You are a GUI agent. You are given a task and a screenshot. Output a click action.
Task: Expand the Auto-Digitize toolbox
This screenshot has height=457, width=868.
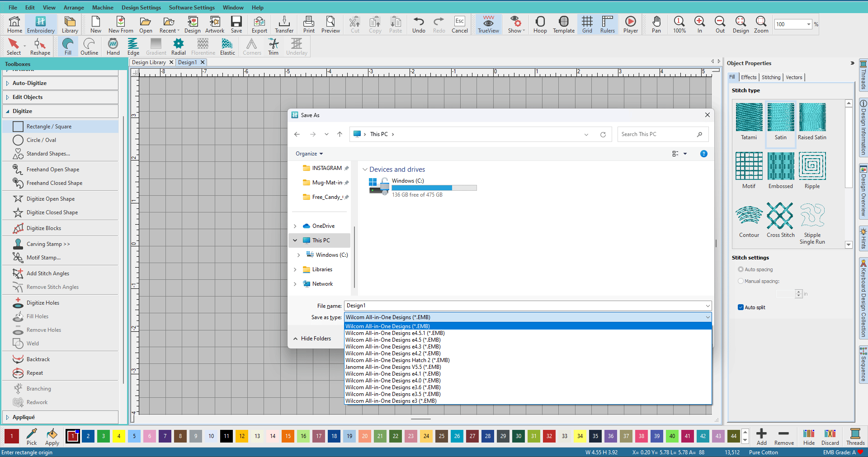click(61, 83)
